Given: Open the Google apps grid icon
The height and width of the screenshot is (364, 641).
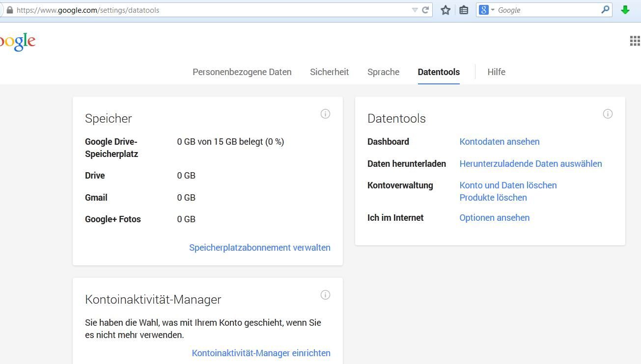Looking at the screenshot, I should pyautogui.click(x=635, y=41).
